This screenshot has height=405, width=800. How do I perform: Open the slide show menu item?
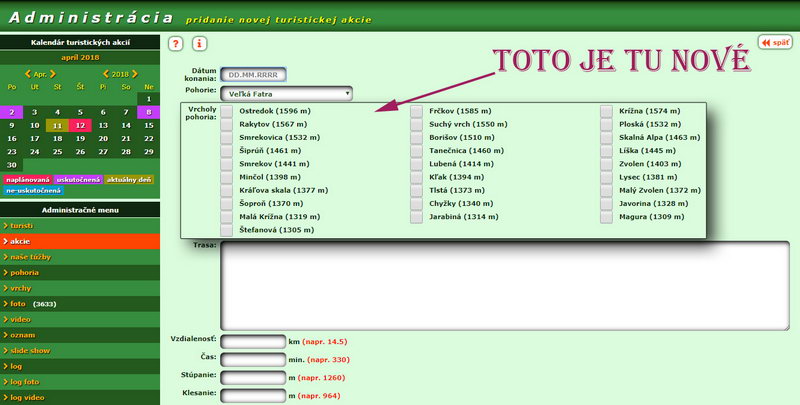pos(80,351)
